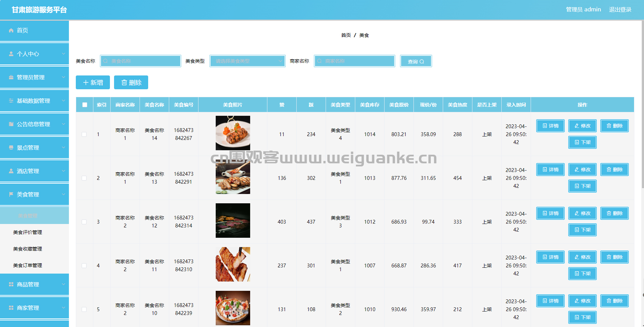This screenshot has width=644, height=327.
Task: Go to 美食订单管理 submenu item
Action: click(28, 265)
